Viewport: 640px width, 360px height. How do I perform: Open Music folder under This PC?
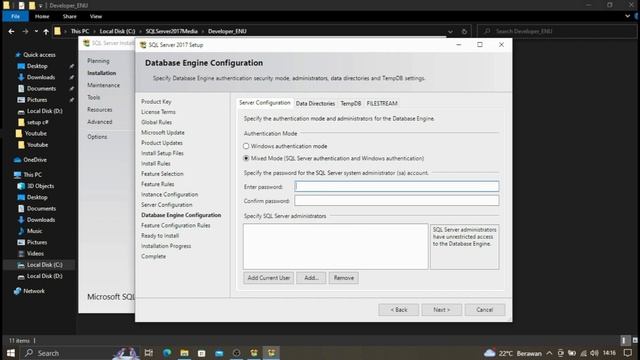pyautogui.click(x=34, y=231)
